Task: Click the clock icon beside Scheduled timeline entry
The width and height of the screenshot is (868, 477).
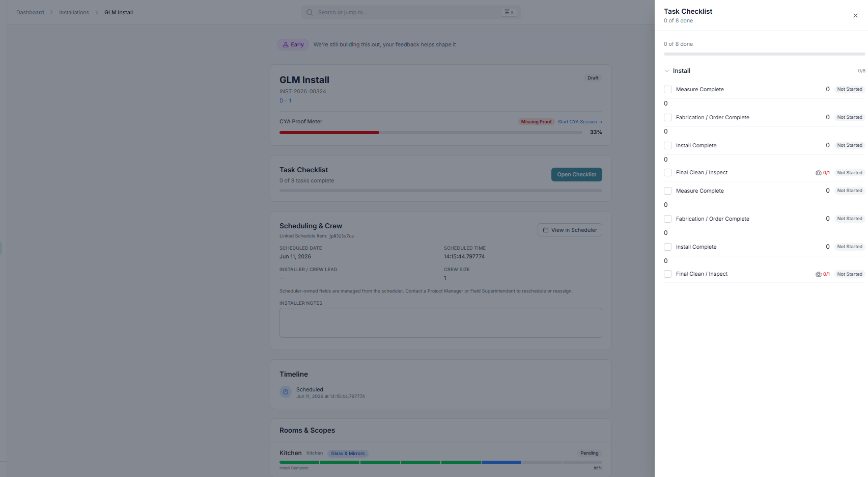Action: [286, 392]
